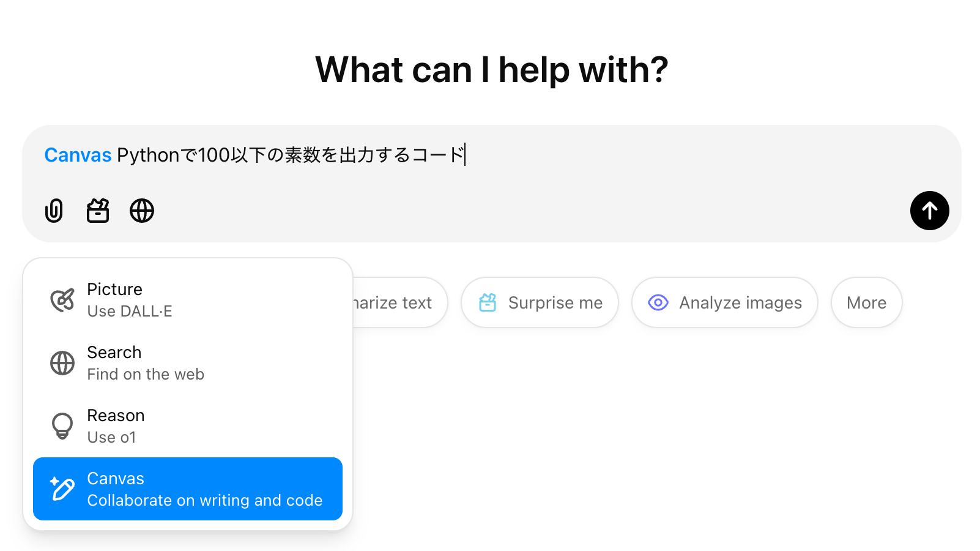Click the blue Canvas tag in prompt
Viewport: 980px width, 551px height.
pos(78,156)
